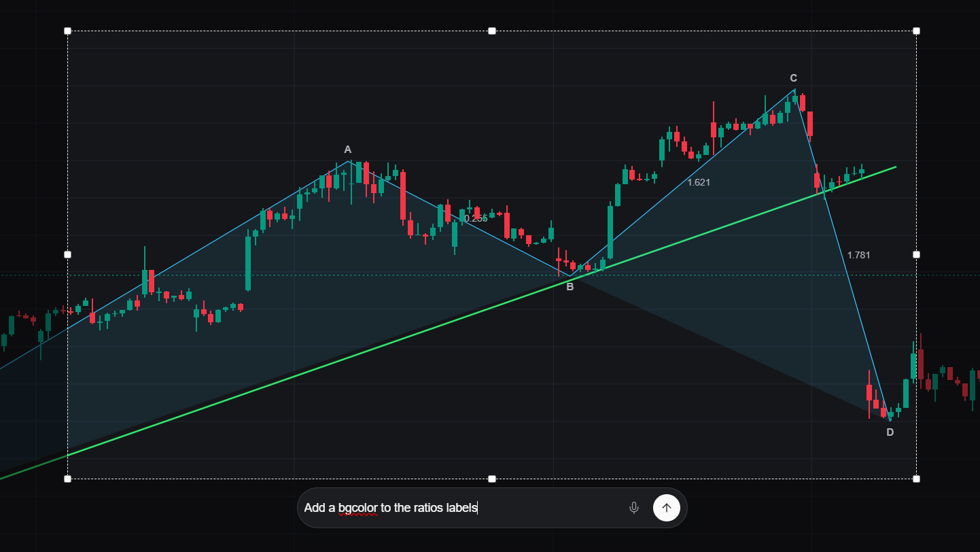Send the prompt with the up-arrow button
This screenshot has width=980, height=552.
[667, 508]
